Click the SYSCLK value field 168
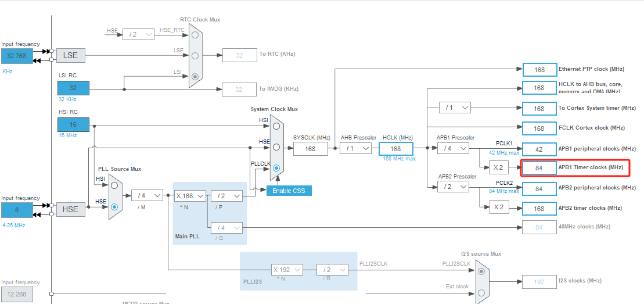 pyautogui.click(x=311, y=149)
